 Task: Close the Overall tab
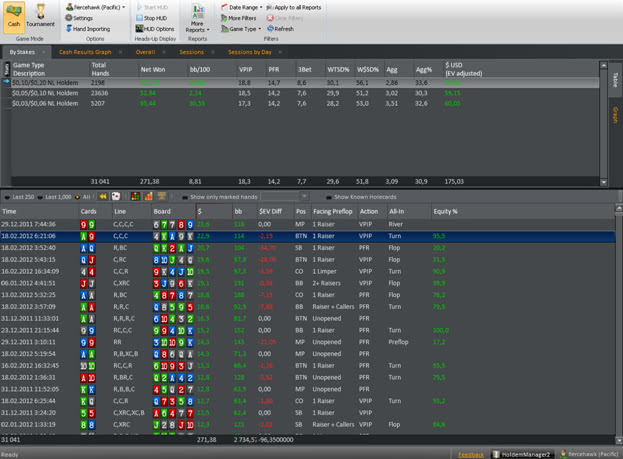coord(164,52)
